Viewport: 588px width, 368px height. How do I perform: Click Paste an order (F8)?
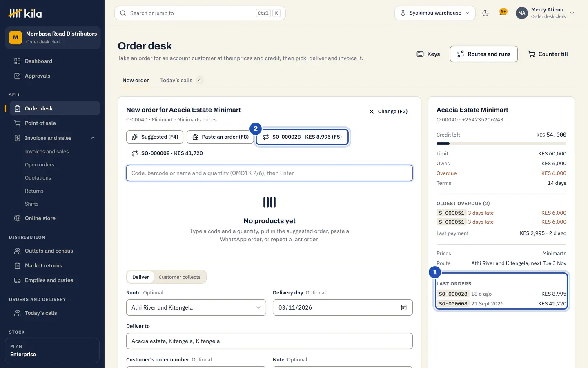[x=220, y=137]
